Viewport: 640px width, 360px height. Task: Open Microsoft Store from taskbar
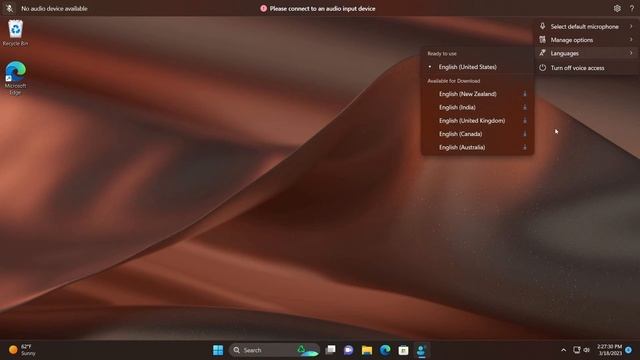[x=403, y=350]
